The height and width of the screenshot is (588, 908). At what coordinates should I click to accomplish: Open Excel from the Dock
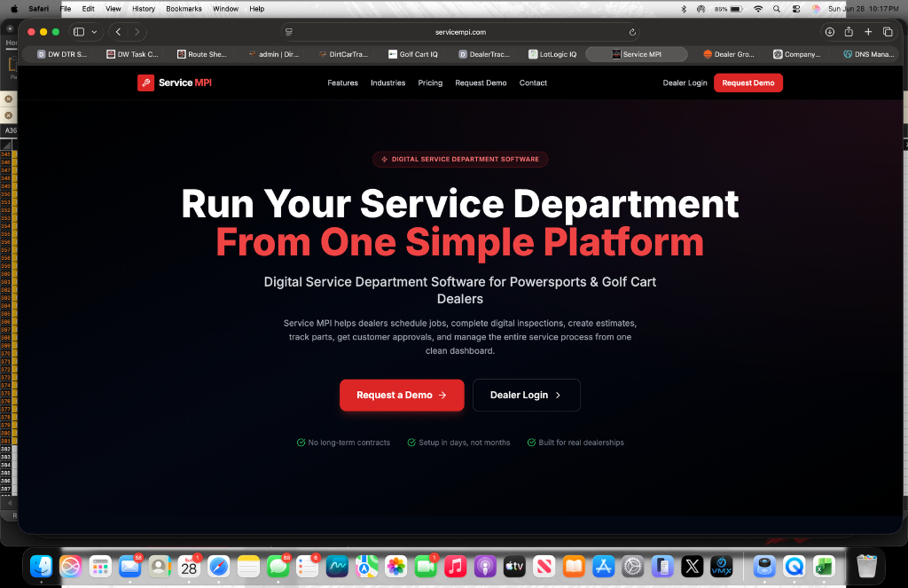(x=824, y=567)
